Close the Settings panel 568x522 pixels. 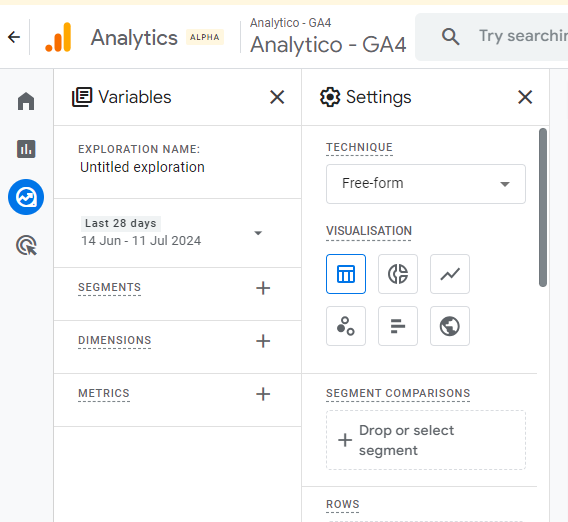coord(525,97)
